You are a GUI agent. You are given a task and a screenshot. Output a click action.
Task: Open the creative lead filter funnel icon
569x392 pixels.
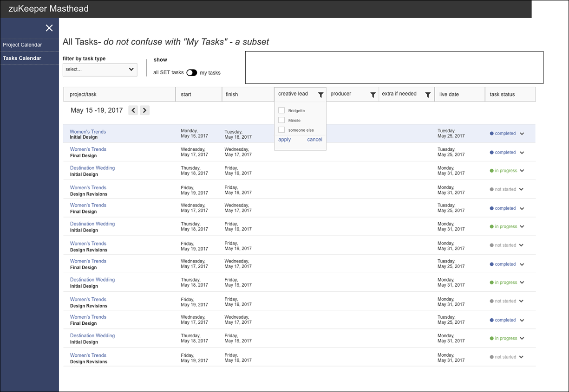[x=320, y=95]
